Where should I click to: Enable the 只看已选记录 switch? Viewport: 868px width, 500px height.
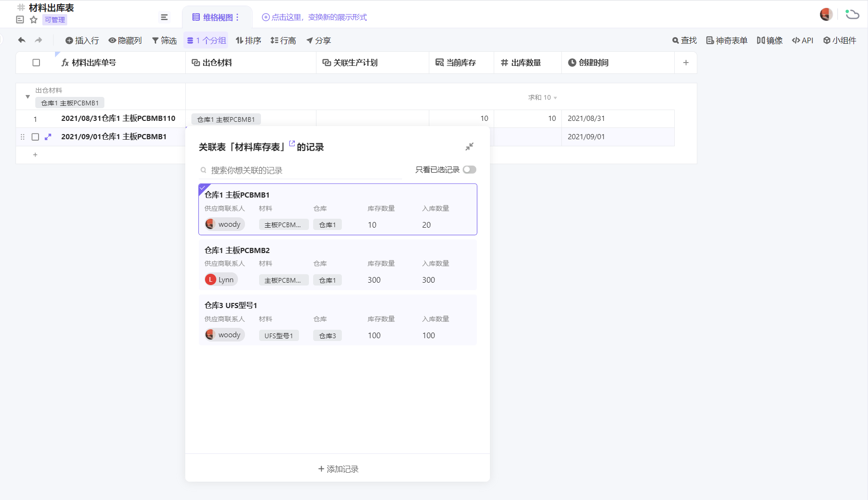click(469, 169)
